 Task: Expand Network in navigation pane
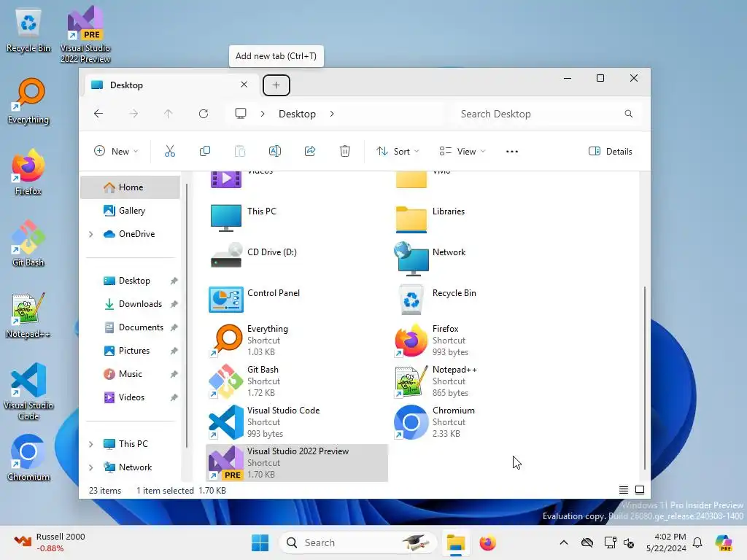coord(91,467)
